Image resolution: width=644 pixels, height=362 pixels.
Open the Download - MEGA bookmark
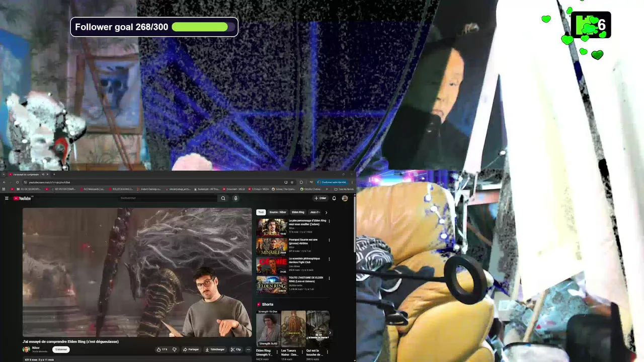point(233,189)
